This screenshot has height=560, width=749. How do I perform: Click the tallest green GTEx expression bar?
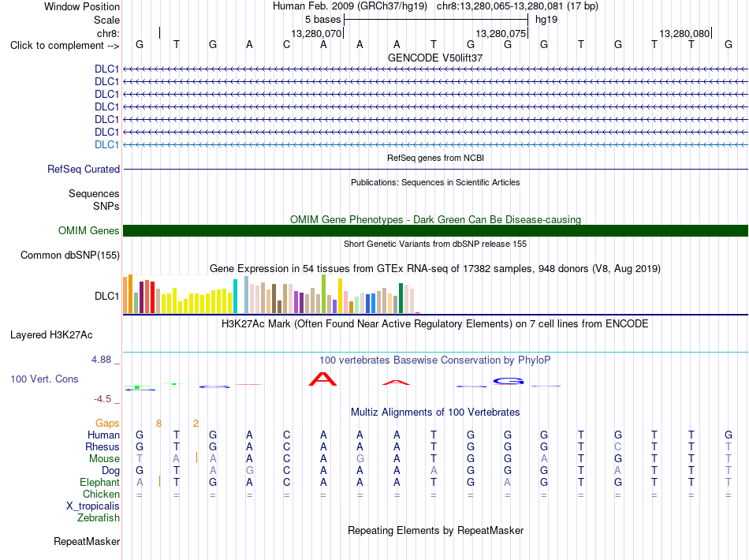tap(324, 294)
